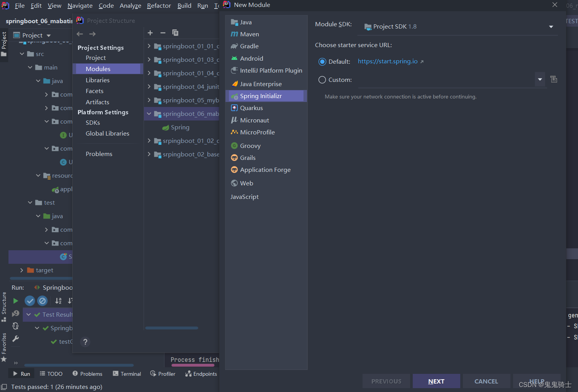The height and width of the screenshot is (392, 578).
Task: Open the Refactor menu
Action: [159, 5]
